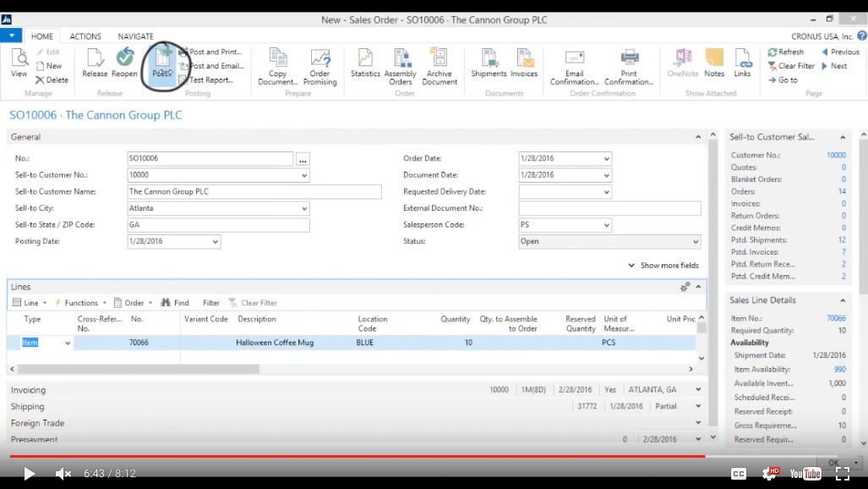Viewport: 868px width, 489px height.
Task: Play the video
Action: (x=29, y=474)
